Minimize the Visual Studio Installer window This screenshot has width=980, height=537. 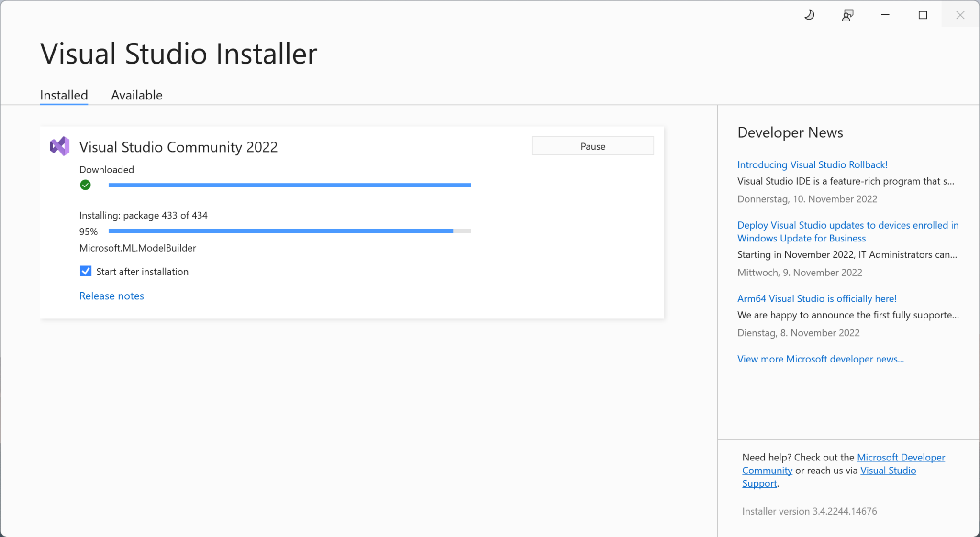click(885, 15)
